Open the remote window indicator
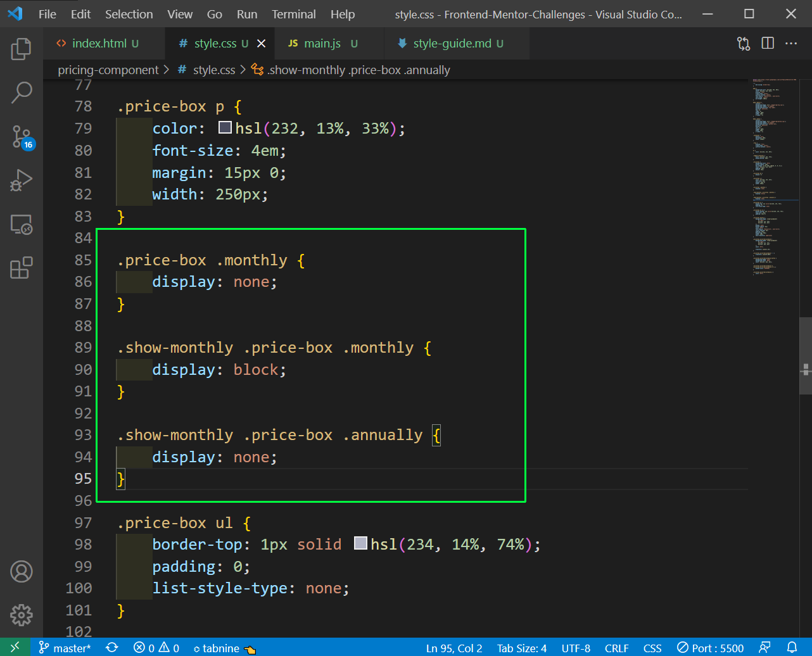Screen dimensions: 812x656 (15, 647)
